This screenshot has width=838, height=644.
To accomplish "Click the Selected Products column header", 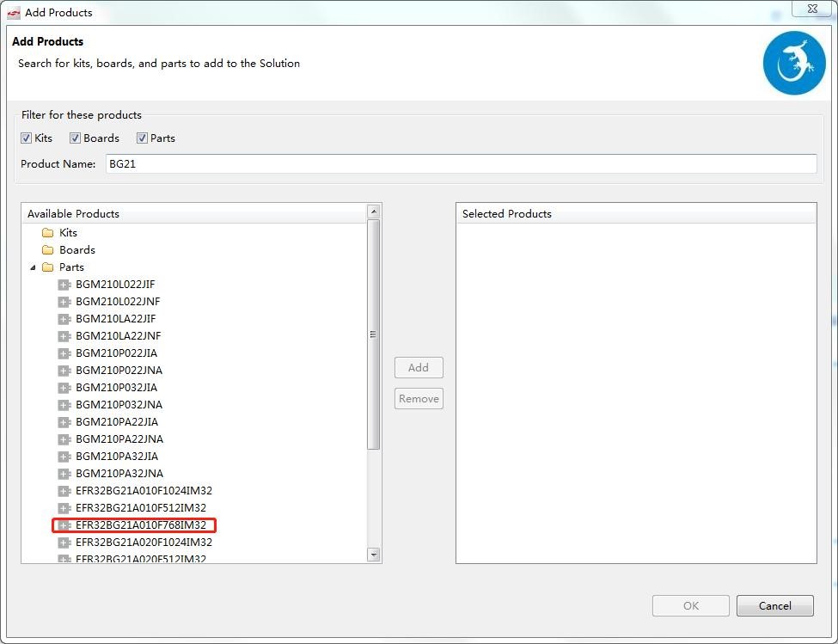I will 636,214.
